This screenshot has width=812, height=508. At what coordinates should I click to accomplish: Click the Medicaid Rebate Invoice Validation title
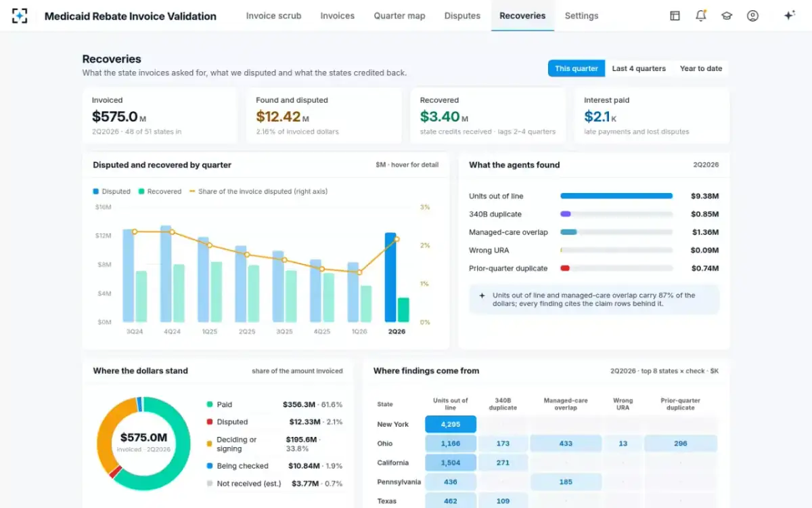(131, 16)
